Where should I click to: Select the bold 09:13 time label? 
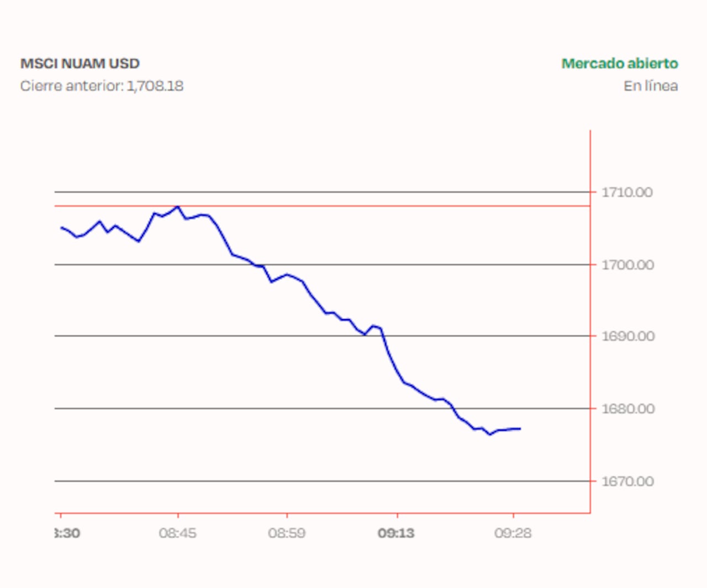pyautogui.click(x=397, y=533)
